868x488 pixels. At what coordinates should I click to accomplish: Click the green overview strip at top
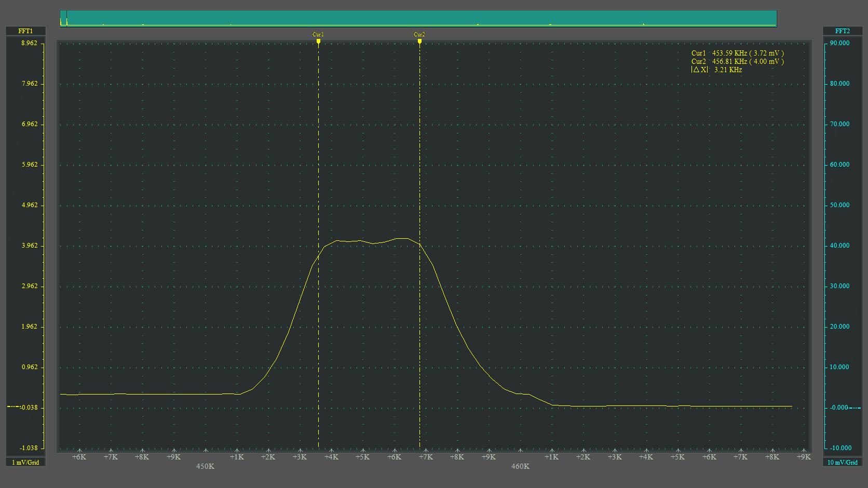click(x=418, y=18)
